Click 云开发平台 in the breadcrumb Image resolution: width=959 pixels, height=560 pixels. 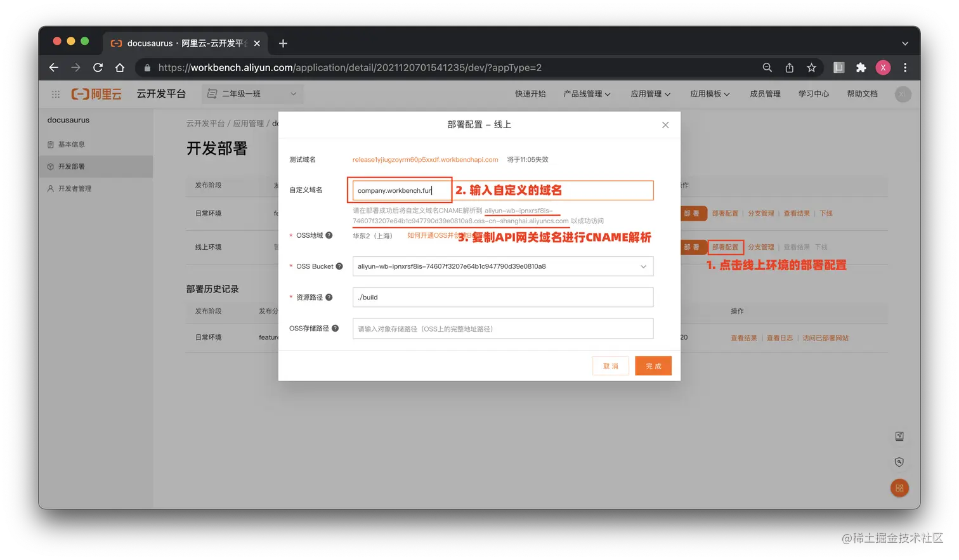205,124
